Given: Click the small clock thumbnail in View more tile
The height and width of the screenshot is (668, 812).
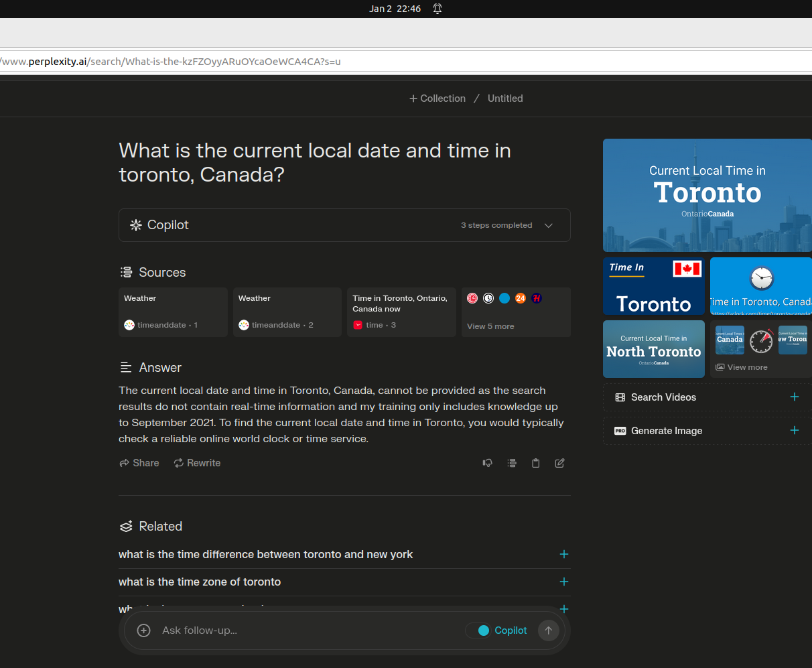Looking at the screenshot, I should [x=761, y=341].
